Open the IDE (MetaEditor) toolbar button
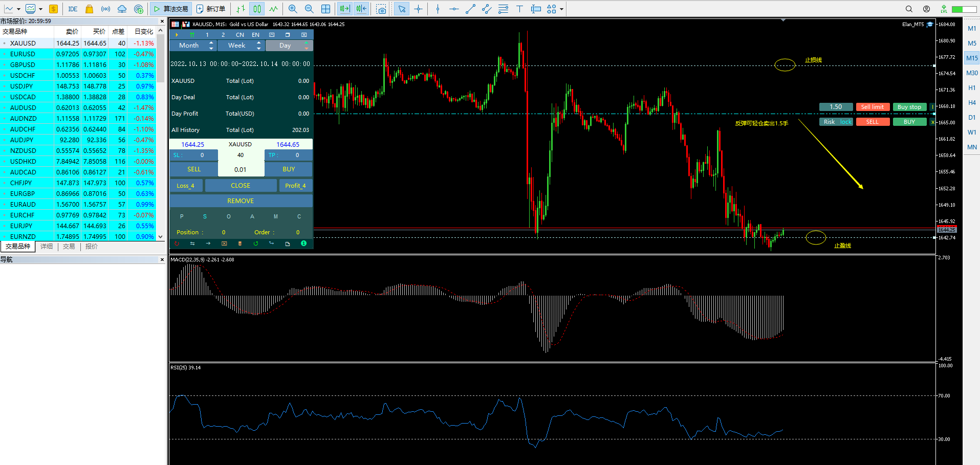 (x=73, y=9)
